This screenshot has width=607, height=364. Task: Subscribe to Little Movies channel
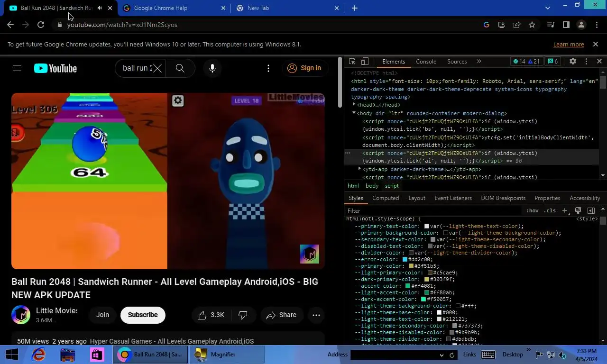pos(143,315)
